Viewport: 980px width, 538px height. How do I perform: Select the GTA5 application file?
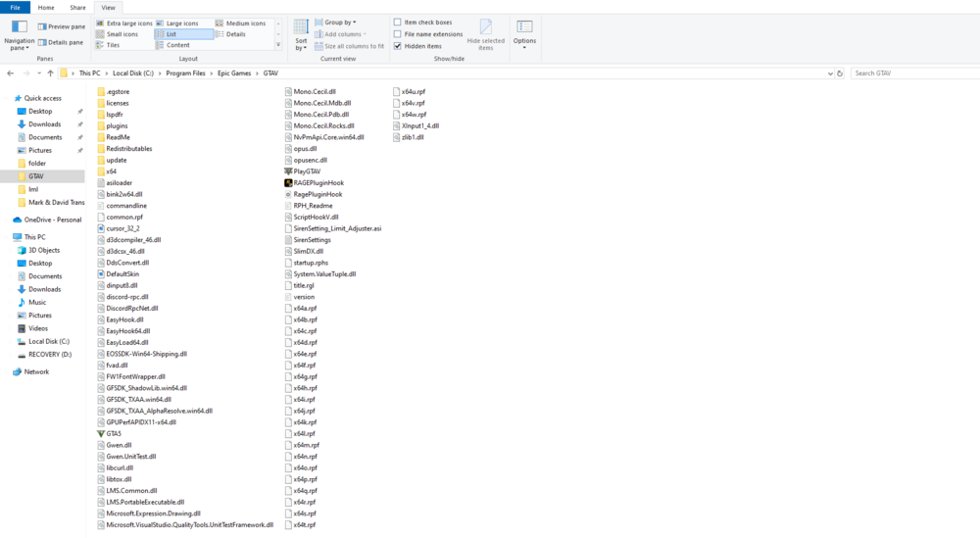[110, 434]
